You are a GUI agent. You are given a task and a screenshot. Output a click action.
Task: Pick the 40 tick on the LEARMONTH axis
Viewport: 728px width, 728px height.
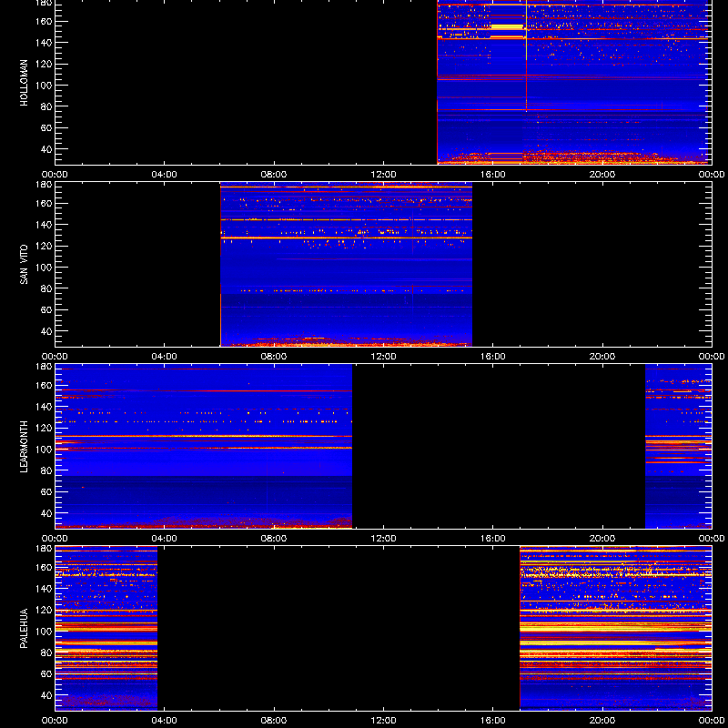46,513
